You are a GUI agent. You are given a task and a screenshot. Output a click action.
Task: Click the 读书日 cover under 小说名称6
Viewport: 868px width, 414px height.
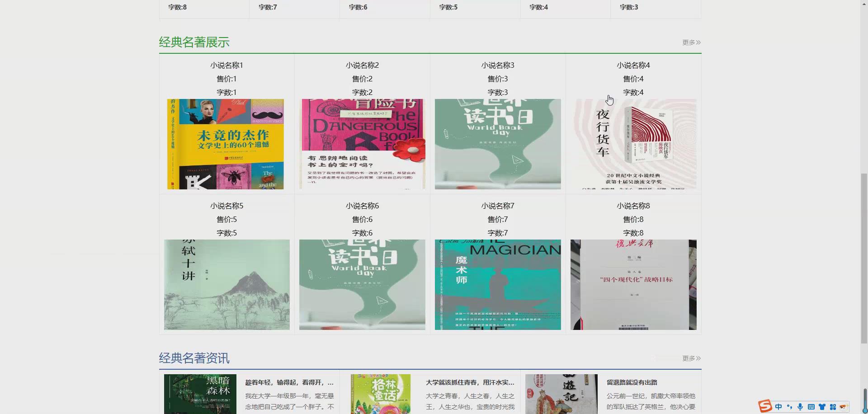tap(362, 285)
